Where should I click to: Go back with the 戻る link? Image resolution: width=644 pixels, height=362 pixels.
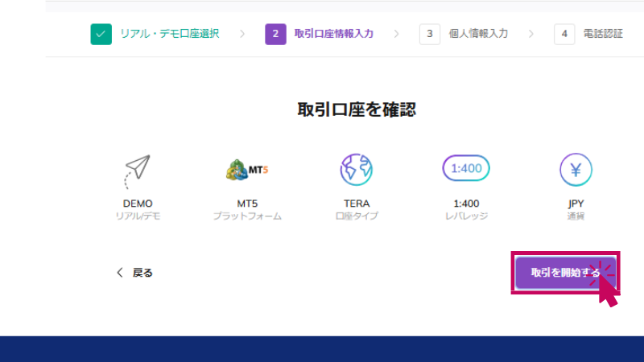pyautogui.click(x=142, y=273)
